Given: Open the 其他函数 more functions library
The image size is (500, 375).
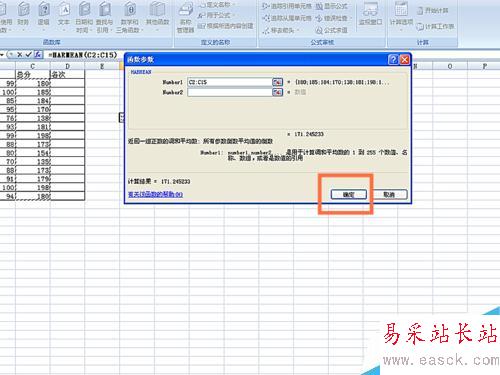Looking at the screenshot, I should click(x=157, y=16).
